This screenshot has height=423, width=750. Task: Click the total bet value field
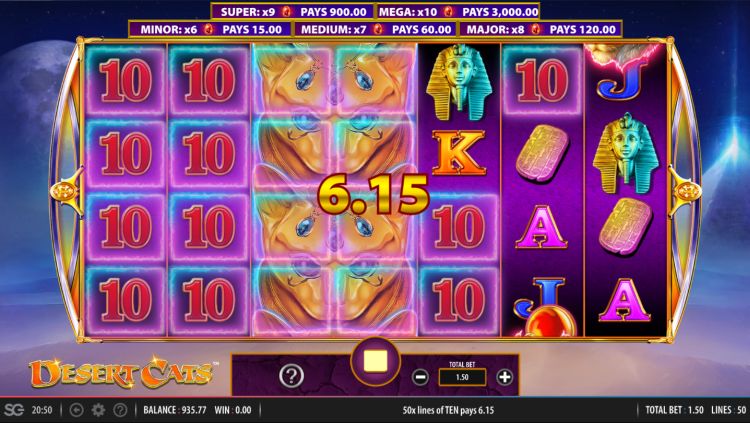(462, 377)
